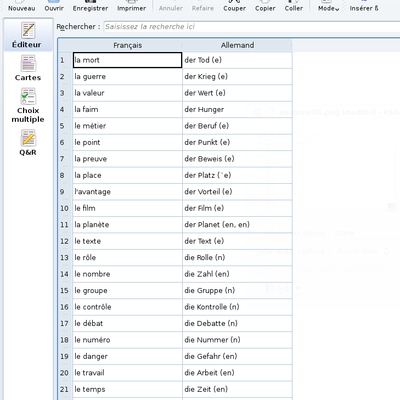Select cell 'der Beruf (e)'
The image size is (400, 400).
click(237, 126)
